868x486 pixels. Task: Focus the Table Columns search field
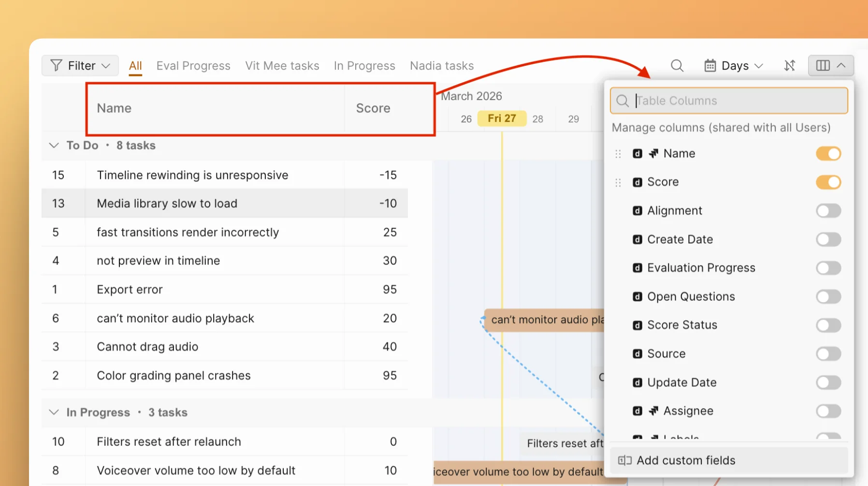735,101
